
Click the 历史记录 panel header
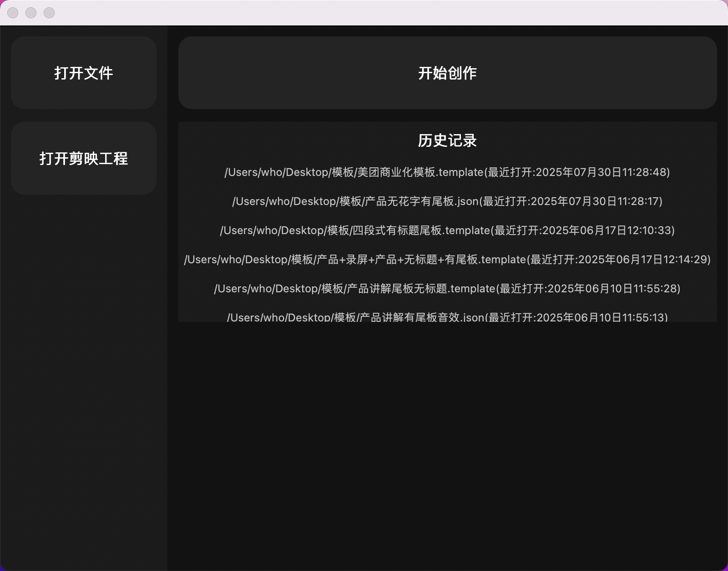coord(448,141)
